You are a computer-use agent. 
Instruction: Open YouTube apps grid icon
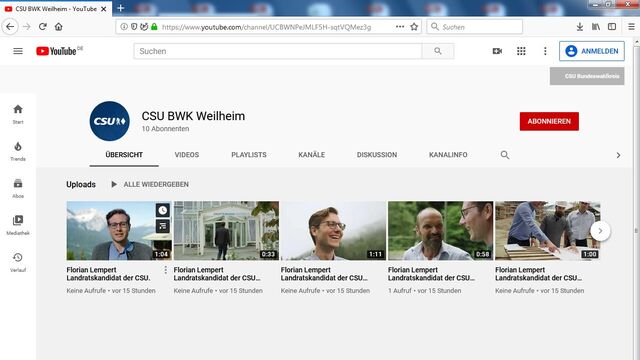(x=521, y=51)
